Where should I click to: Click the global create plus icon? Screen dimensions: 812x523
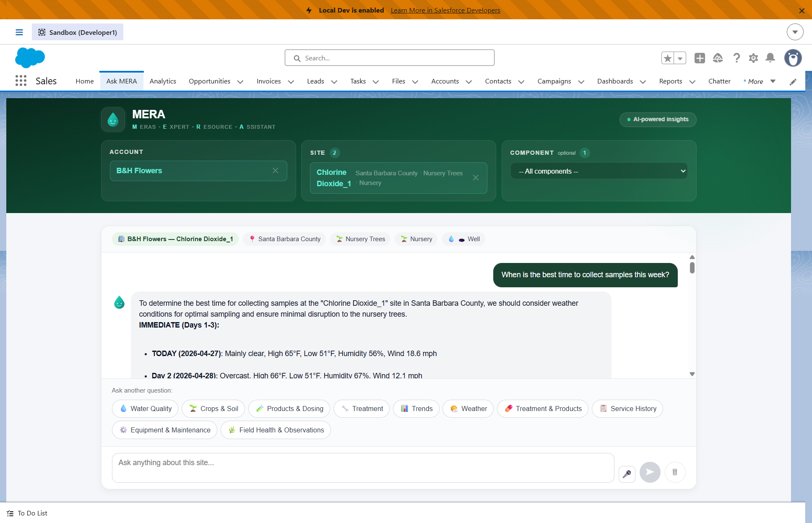pos(699,58)
